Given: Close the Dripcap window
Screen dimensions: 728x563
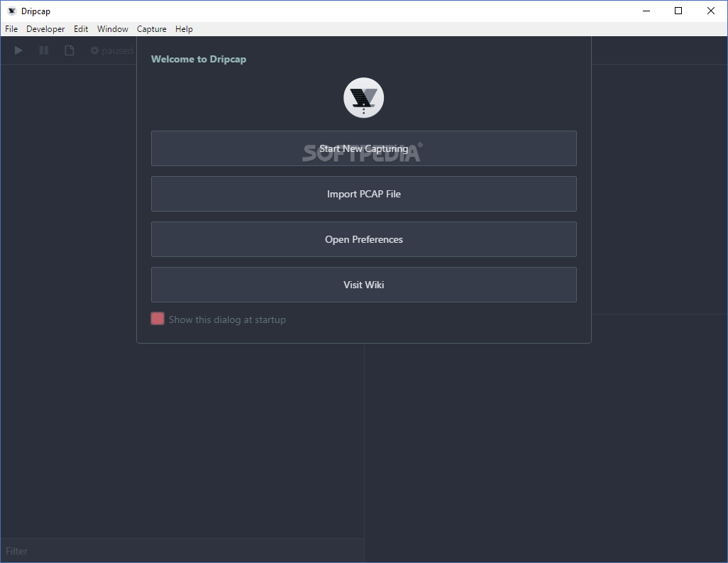Looking at the screenshot, I should click(711, 11).
